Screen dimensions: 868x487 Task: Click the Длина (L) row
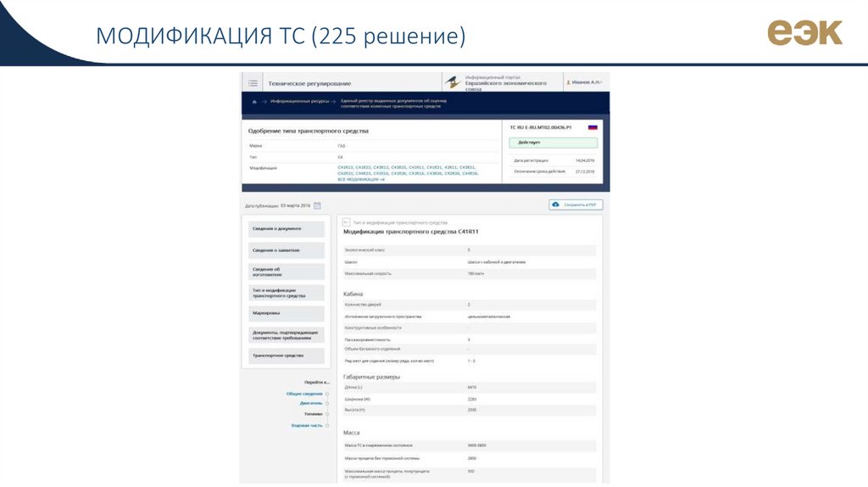(470, 387)
